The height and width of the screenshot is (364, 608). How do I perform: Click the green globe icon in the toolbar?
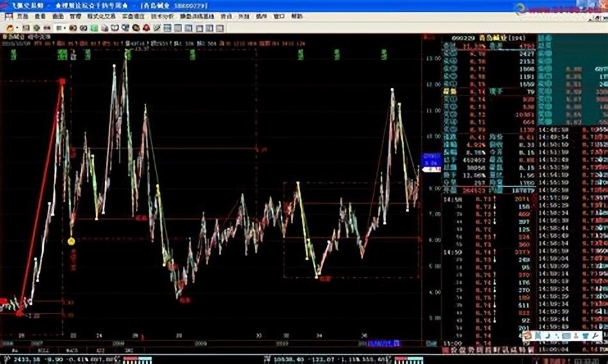[x=37, y=28]
